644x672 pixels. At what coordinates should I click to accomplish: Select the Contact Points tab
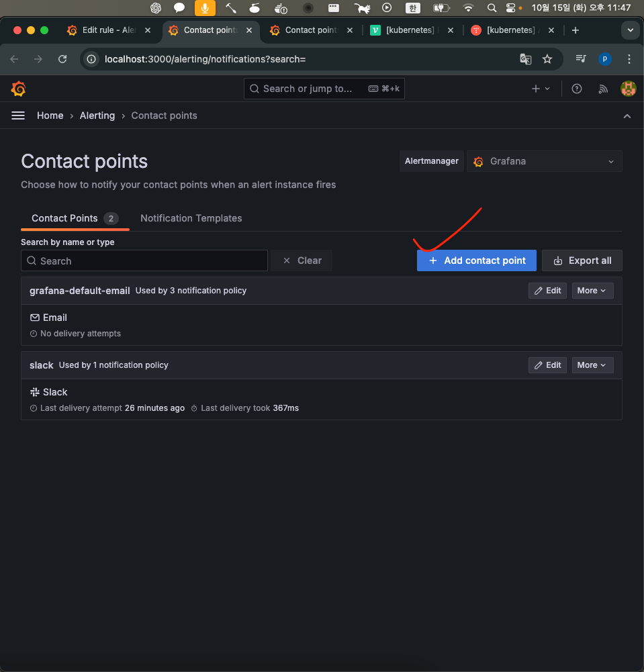pyautogui.click(x=75, y=218)
